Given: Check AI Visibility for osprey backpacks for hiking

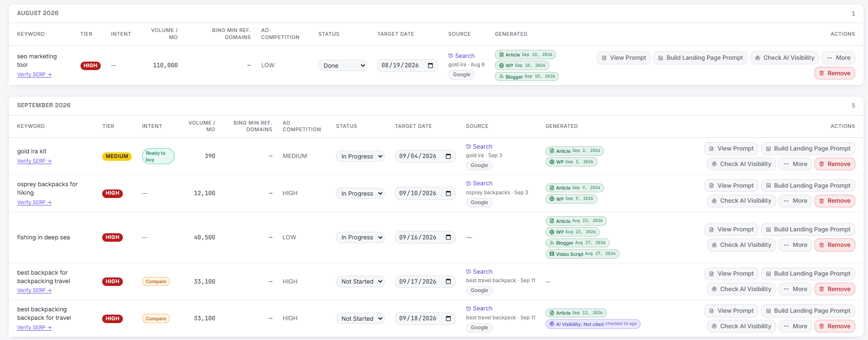Looking at the screenshot, I should coord(741,201).
